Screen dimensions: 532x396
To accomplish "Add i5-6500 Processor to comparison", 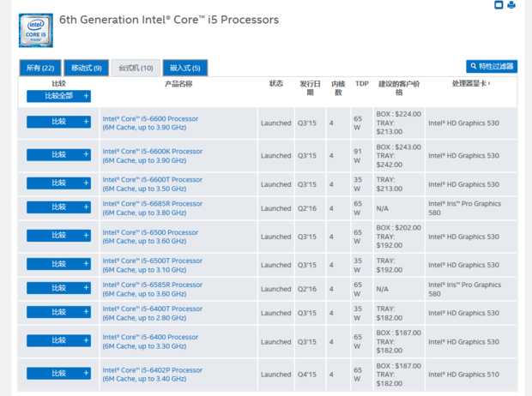I will (58, 236).
